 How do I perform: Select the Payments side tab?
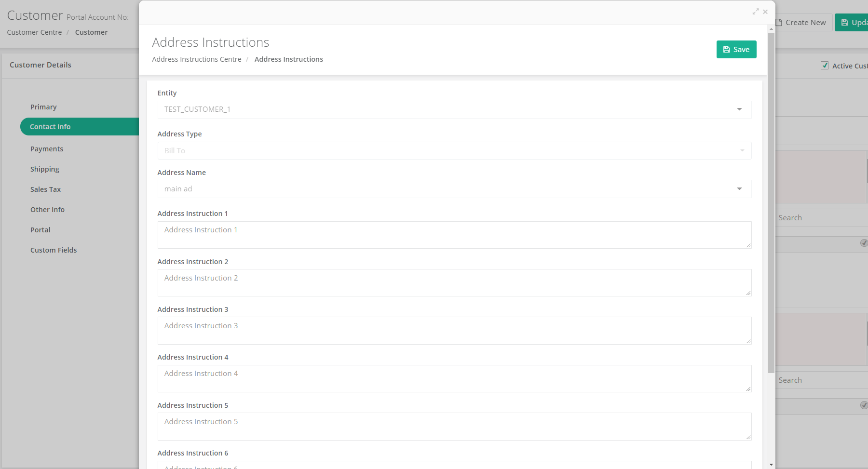(47, 149)
